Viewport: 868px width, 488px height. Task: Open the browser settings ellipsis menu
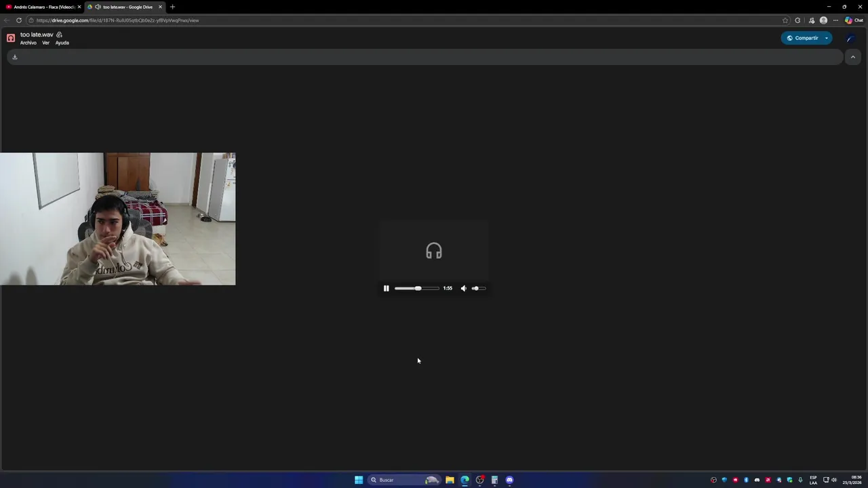[x=835, y=20]
